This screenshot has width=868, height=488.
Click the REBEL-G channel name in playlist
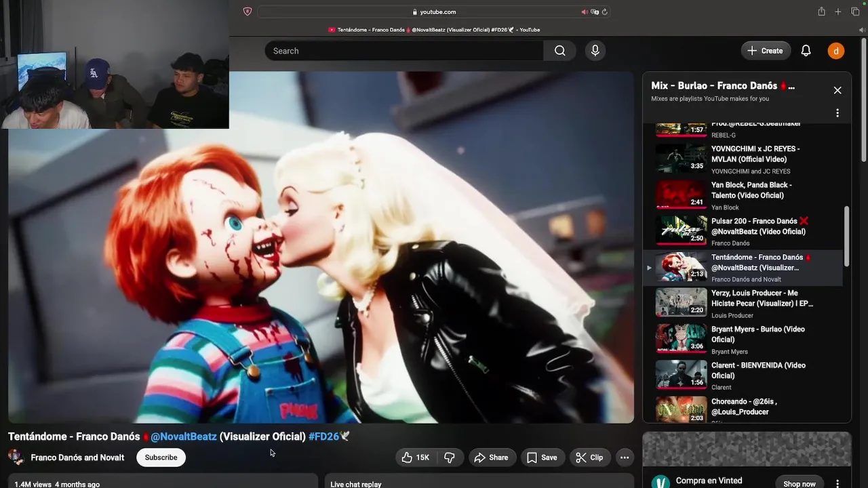coord(724,136)
